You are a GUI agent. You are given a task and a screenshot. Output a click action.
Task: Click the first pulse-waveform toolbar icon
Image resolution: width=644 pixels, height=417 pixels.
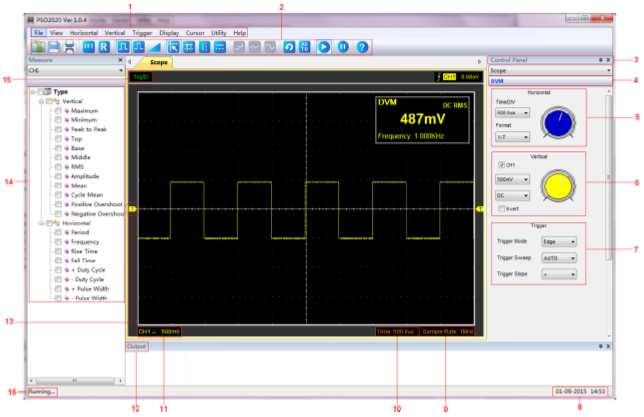[x=123, y=47]
